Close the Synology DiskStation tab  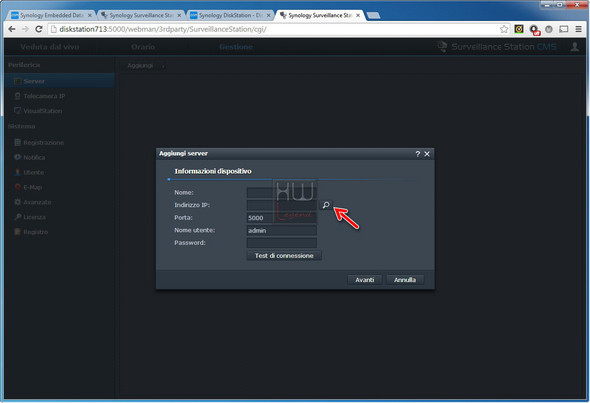[x=269, y=15]
